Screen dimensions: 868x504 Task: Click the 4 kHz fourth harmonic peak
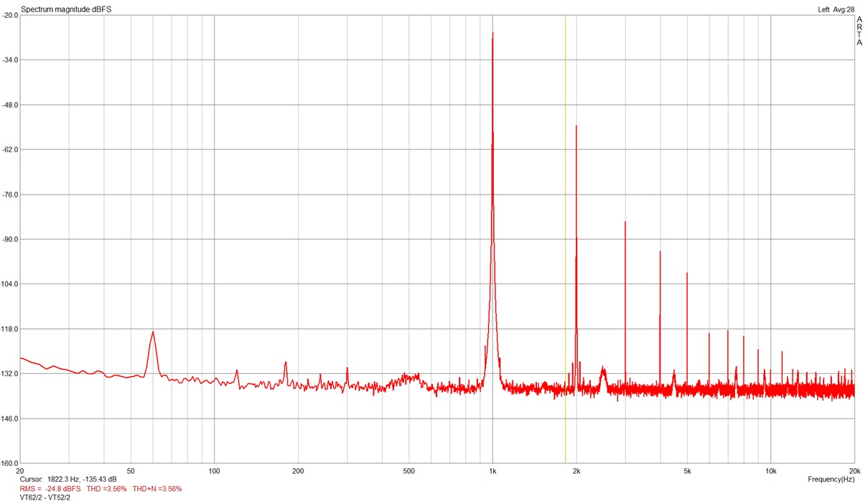(x=660, y=252)
